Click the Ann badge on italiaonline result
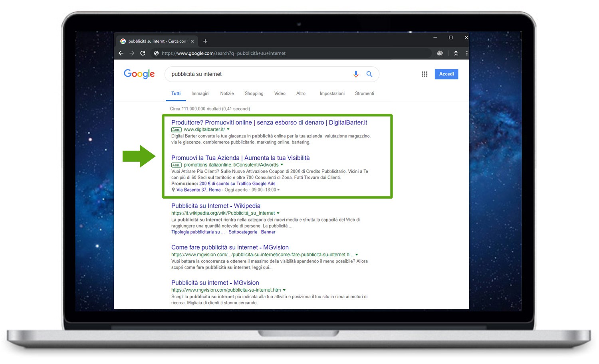This screenshot has width=599, height=364. (176, 165)
